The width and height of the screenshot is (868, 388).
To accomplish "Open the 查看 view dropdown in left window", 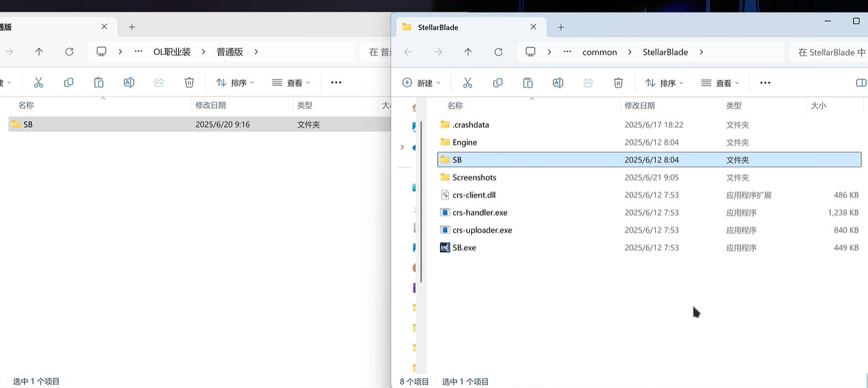I will pos(291,83).
